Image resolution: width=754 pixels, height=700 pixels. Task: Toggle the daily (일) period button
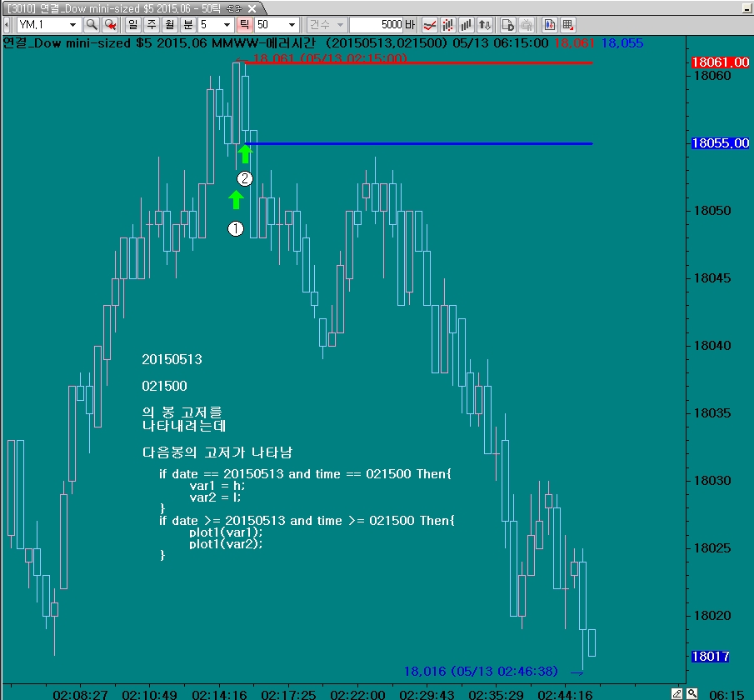133,25
